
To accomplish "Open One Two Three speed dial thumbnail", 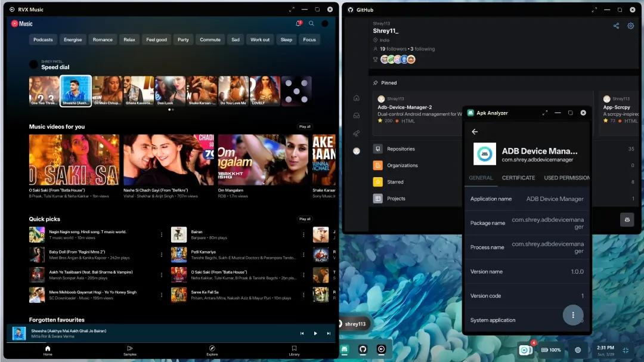I will [x=44, y=91].
